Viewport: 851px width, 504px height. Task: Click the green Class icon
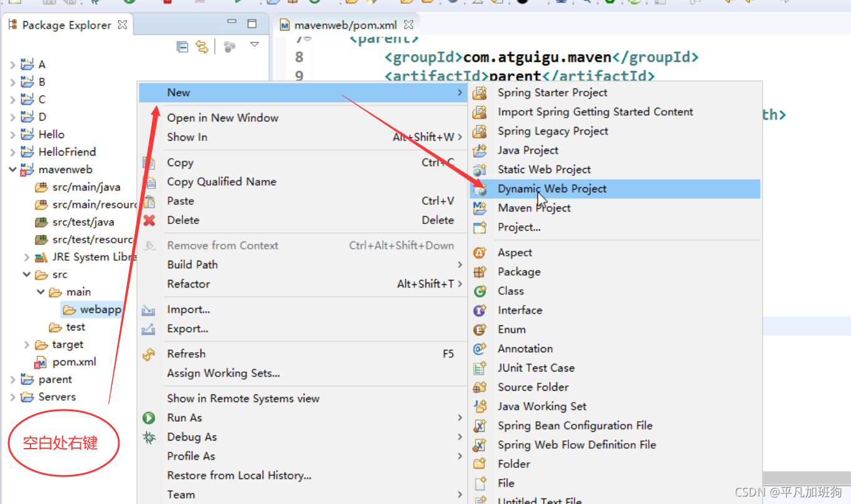pyautogui.click(x=479, y=291)
